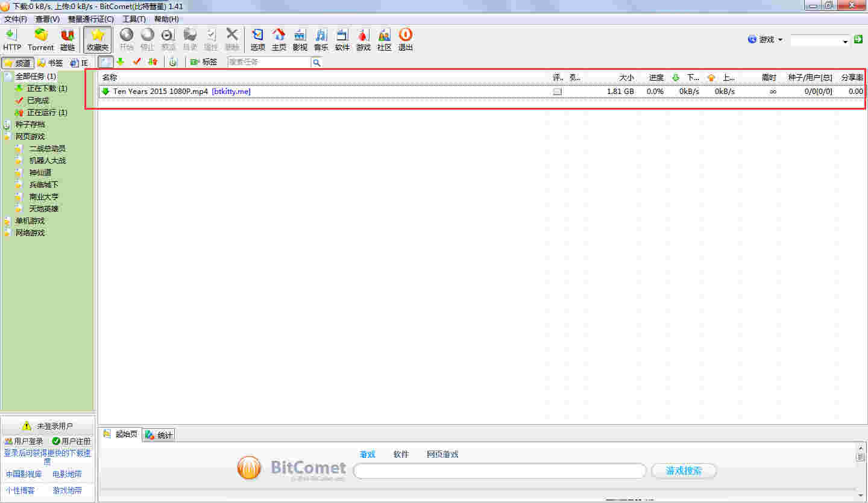868x503 pixels.
Task: Open the 彗星通行证(C) menu
Action: (91, 19)
